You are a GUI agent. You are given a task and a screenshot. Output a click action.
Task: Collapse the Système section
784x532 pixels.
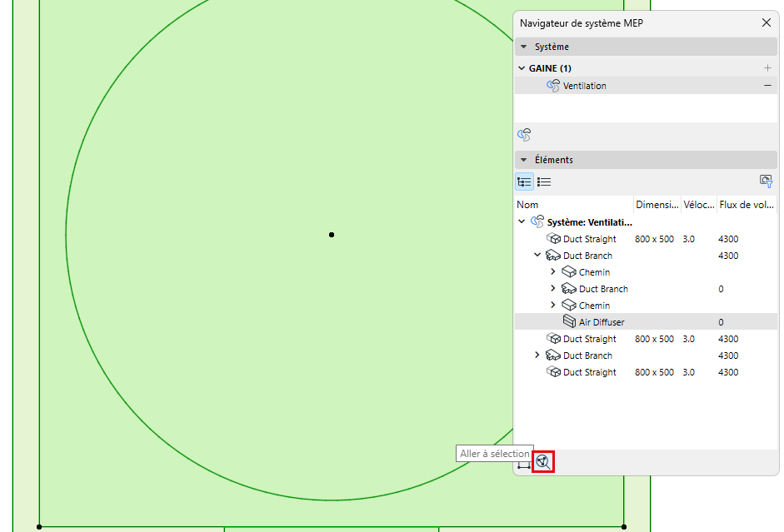point(523,47)
